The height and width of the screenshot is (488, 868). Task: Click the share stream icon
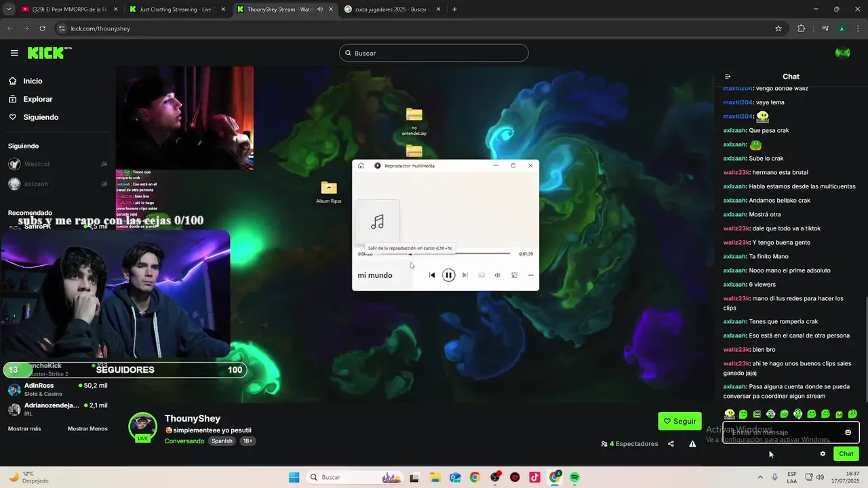671,444
